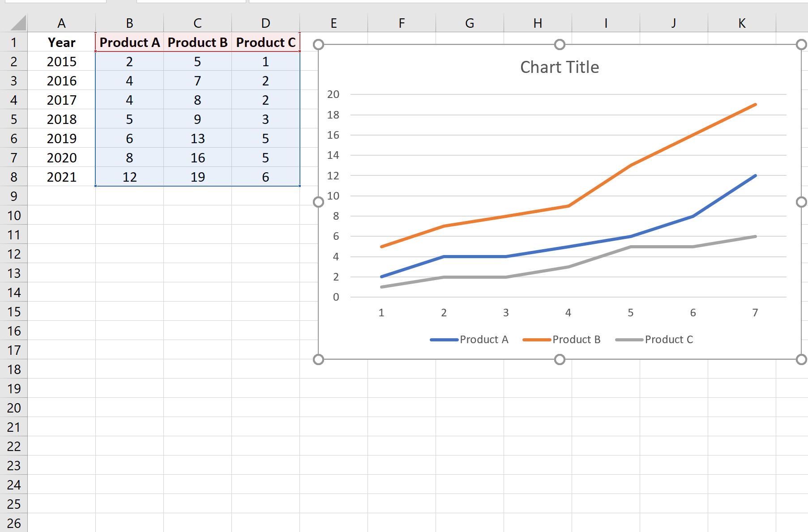Click the chart's top-center resize handle

click(560, 44)
